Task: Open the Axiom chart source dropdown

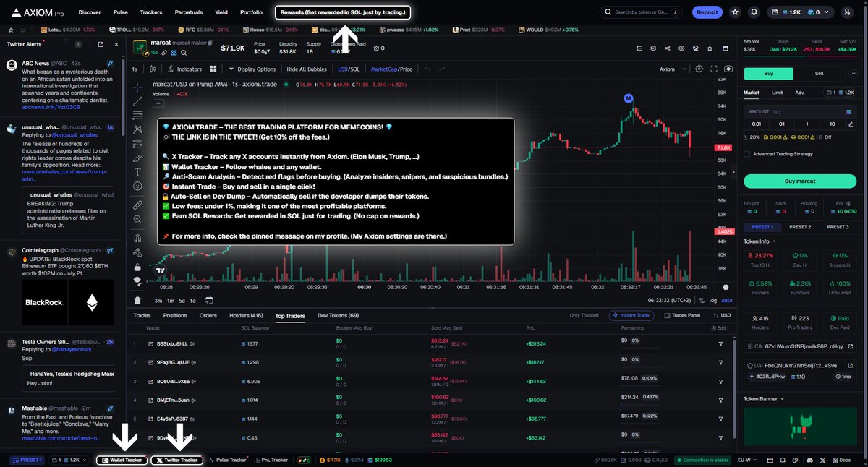Action: pos(671,69)
